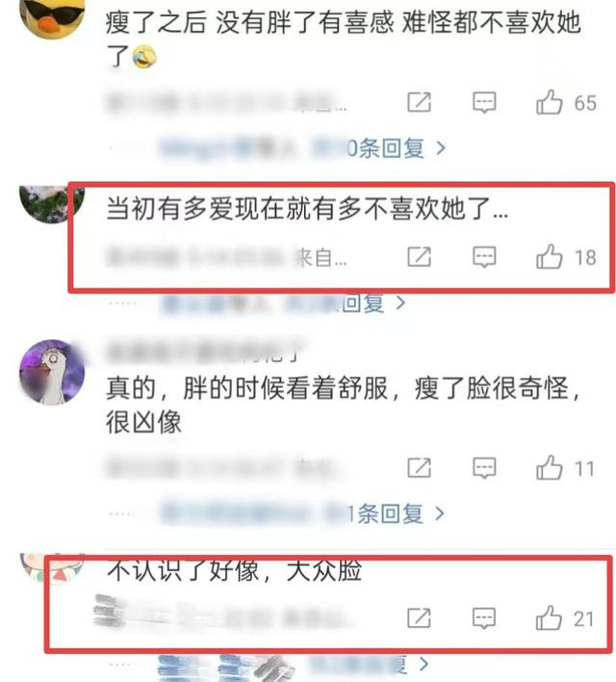Repost the comment starting 瘦了之后
Viewport: 616px width, 682px height.
coord(419,103)
